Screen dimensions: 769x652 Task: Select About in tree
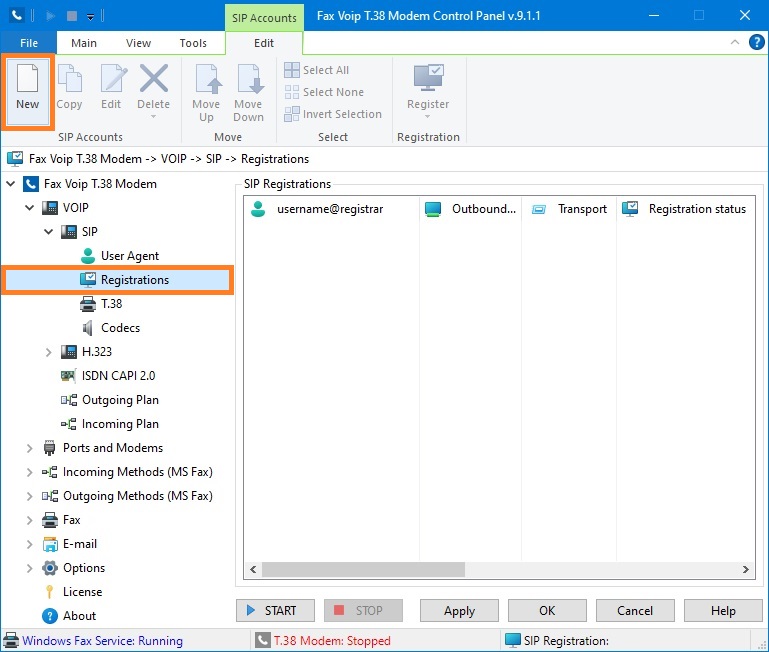click(79, 616)
